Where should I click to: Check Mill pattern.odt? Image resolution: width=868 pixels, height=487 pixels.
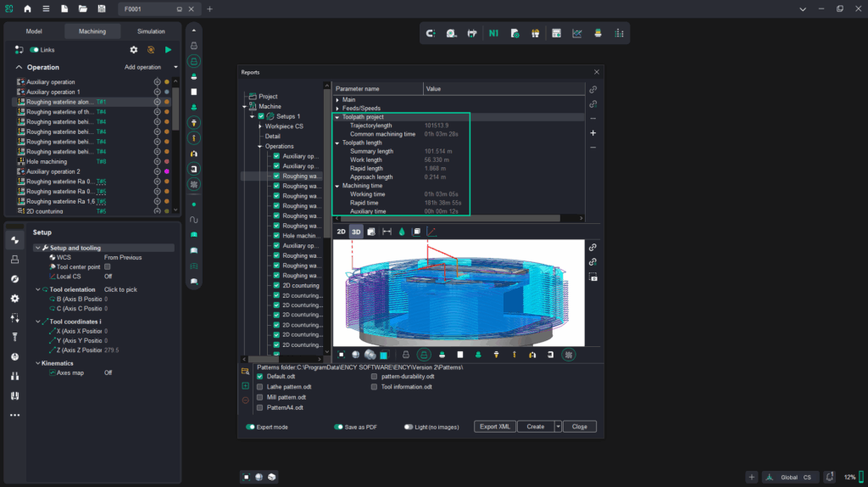click(259, 397)
